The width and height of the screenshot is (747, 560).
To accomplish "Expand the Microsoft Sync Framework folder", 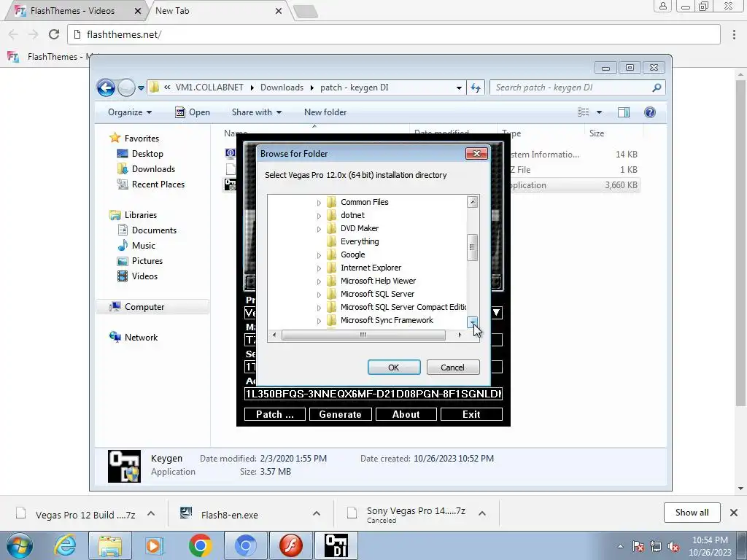I will pyautogui.click(x=319, y=321).
